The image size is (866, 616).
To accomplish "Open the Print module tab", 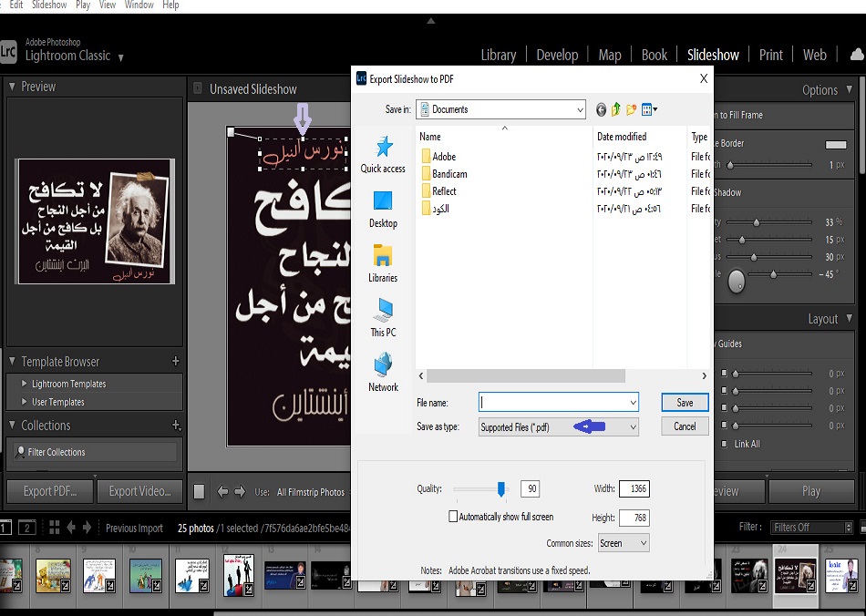I will click(x=770, y=55).
